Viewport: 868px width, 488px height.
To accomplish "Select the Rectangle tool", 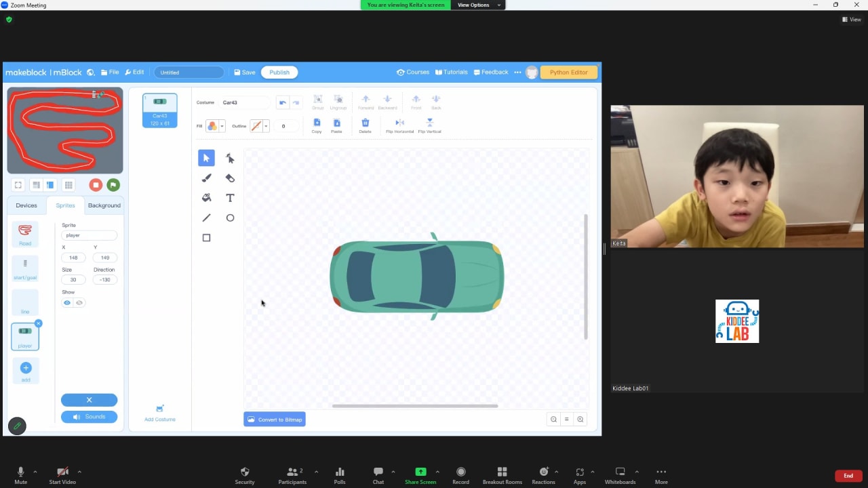I will [206, 238].
